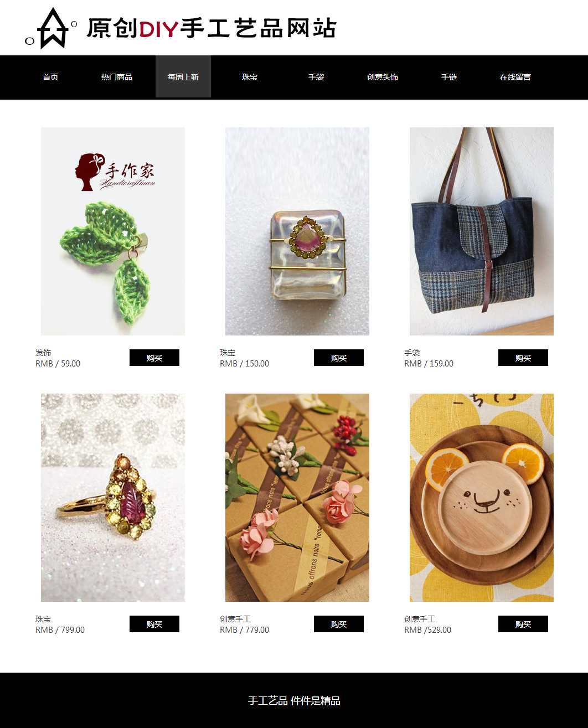Go to 热门商品 in navigation

(117, 77)
